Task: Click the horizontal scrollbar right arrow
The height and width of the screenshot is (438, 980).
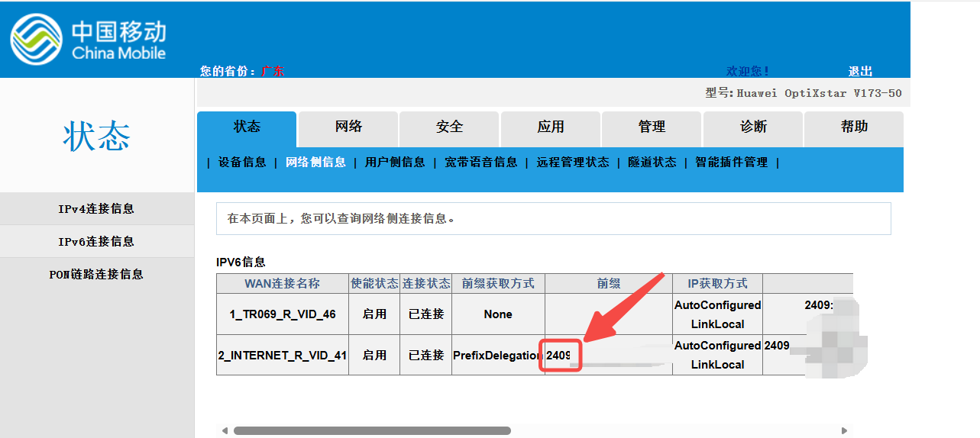Action: (x=844, y=431)
